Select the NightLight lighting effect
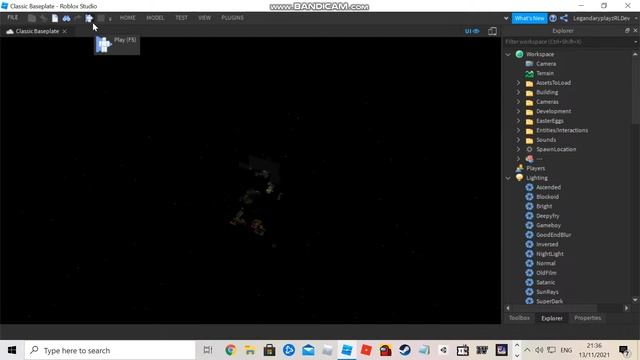The image size is (640, 360). pyautogui.click(x=549, y=254)
